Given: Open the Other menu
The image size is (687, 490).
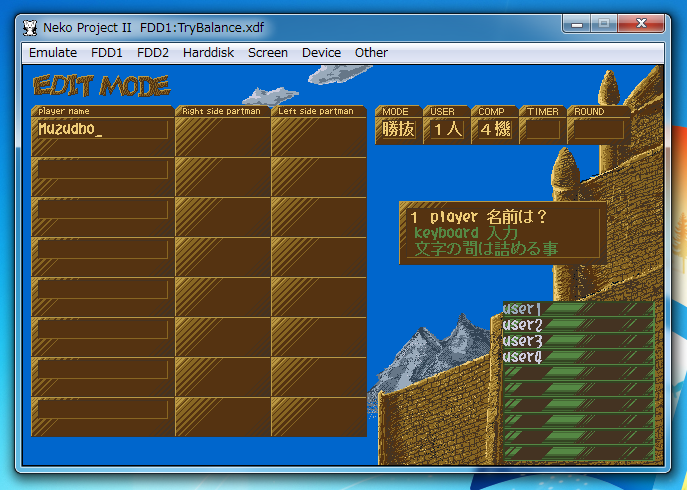Looking at the screenshot, I should click(x=371, y=53).
